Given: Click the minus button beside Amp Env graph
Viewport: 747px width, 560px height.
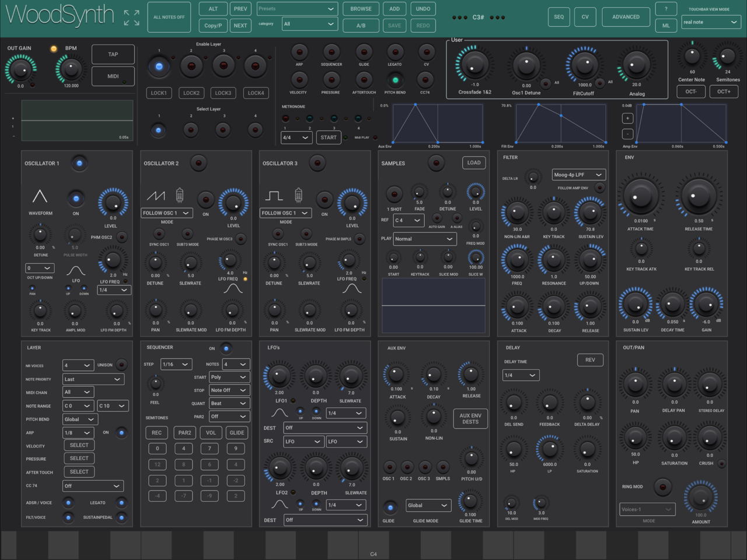Looking at the screenshot, I should tap(627, 134).
